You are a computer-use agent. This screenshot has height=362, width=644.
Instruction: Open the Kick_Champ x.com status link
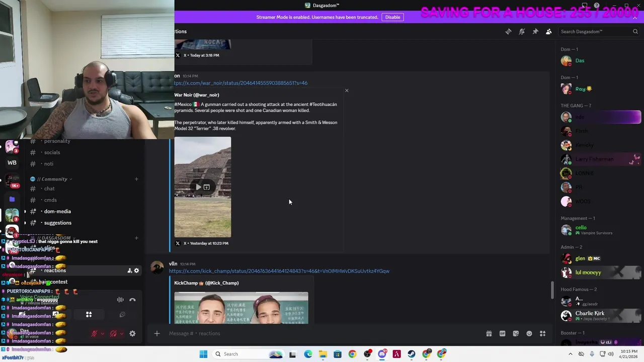(x=279, y=271)
